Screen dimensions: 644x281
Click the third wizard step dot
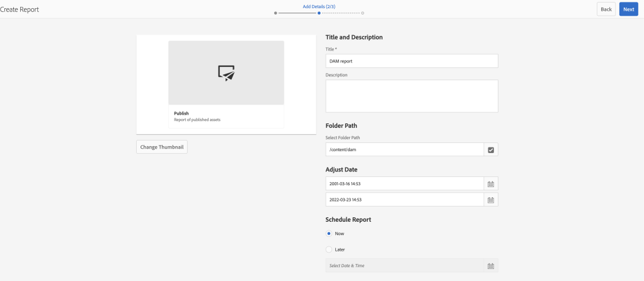tap(362, 13)
